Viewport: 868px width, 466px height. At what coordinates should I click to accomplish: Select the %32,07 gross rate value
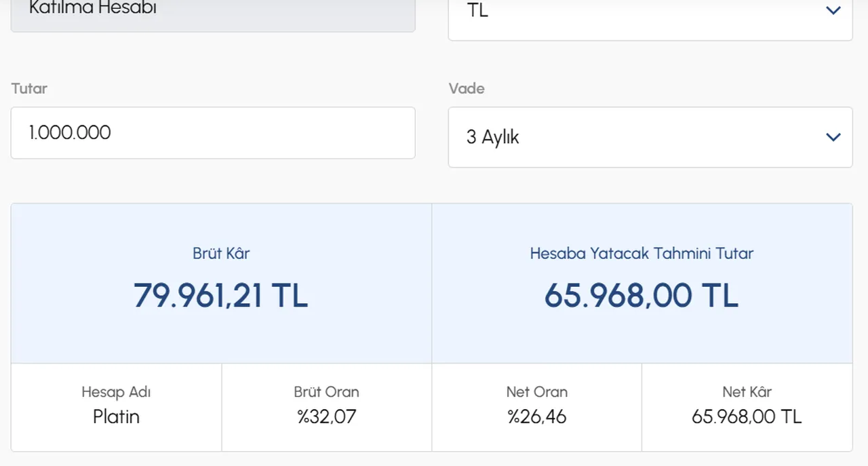326,416
